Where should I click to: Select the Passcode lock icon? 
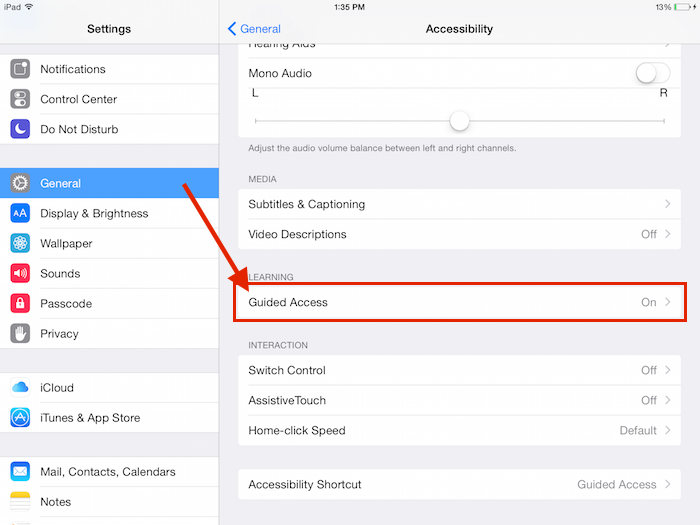tap(20, 303)
